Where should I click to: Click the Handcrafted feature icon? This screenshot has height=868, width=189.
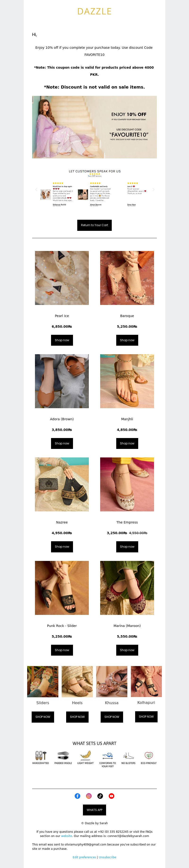(41, 756)
